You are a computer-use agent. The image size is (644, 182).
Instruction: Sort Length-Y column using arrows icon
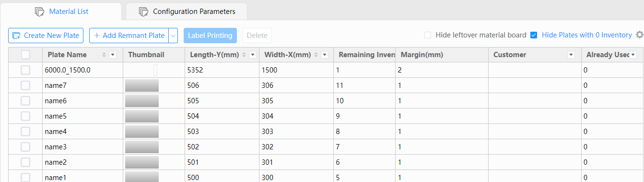244,55
